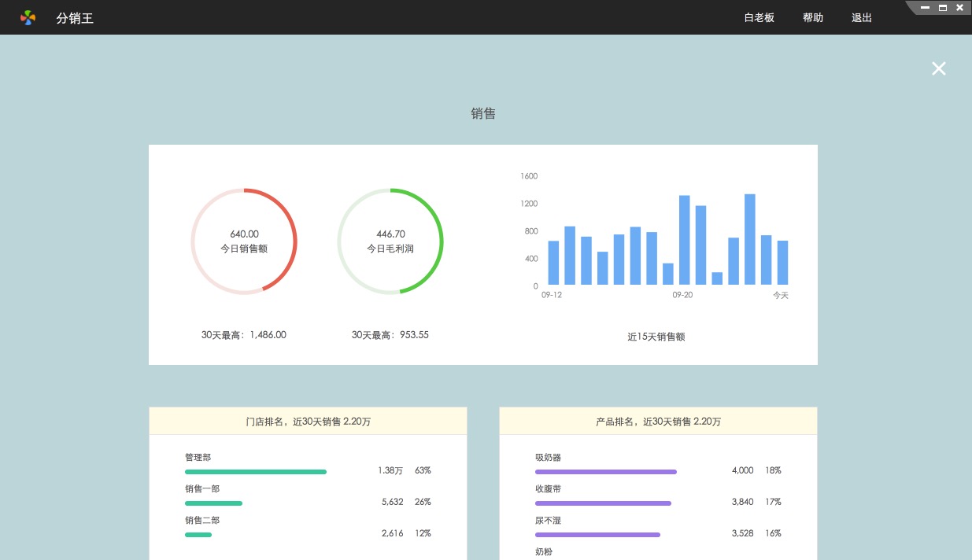This screenshot has width=972, height=560.
Task: Close the 销售 overlay with white X
Action: (x=938, y=68)
